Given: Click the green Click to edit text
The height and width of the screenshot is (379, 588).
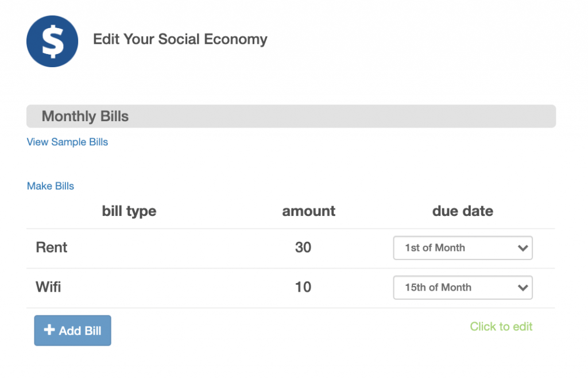Looking at the screenshot, I should click(501, 327).
